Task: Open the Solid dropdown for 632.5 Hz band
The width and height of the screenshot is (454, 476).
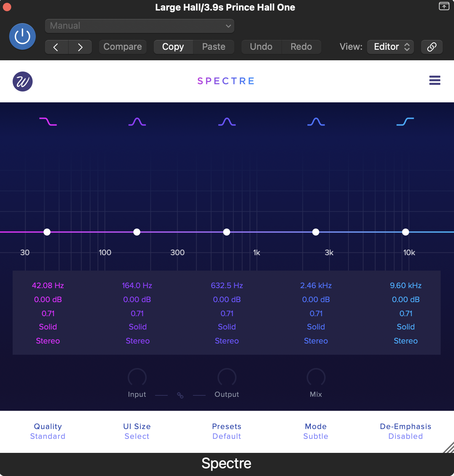Action: coord(227,327)
